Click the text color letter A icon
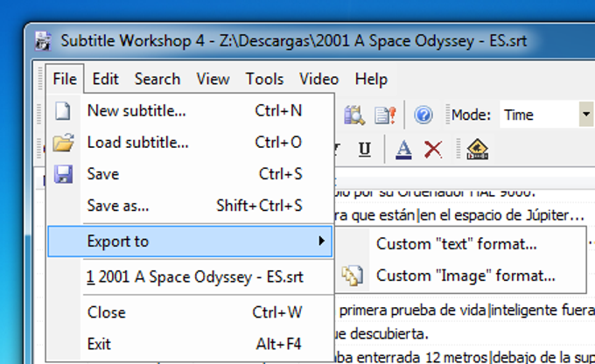This screenshot has width=595, height=364. pos(403,149)
